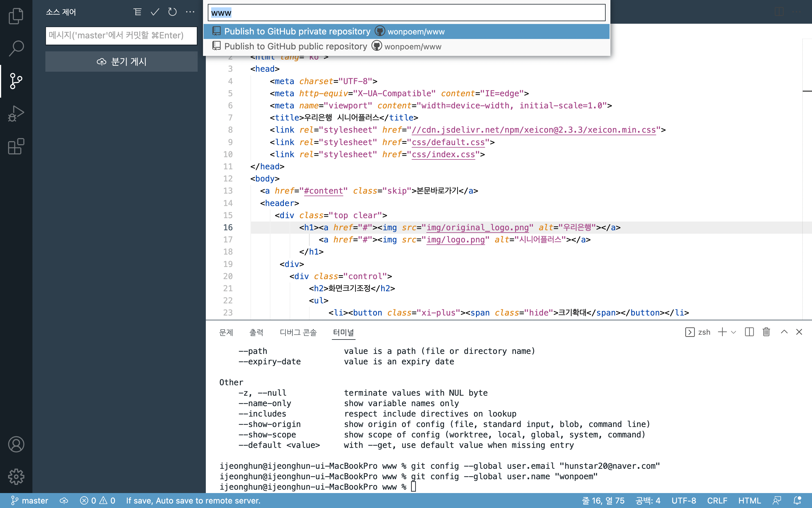Switch to the 디버그 콘솔 panel tab
This screenshot has height=508, width=812.
tap(298, 332)
